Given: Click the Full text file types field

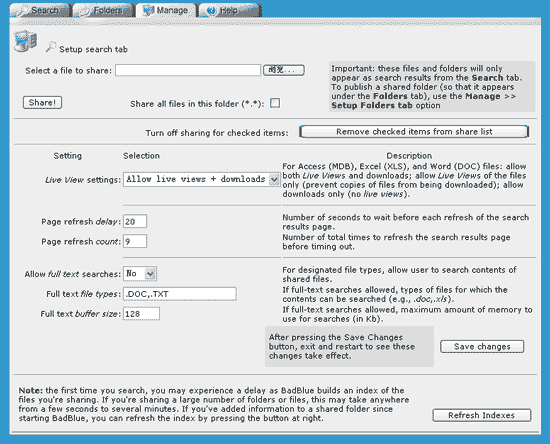Looking at the screenshot, I should pos(180,294).
